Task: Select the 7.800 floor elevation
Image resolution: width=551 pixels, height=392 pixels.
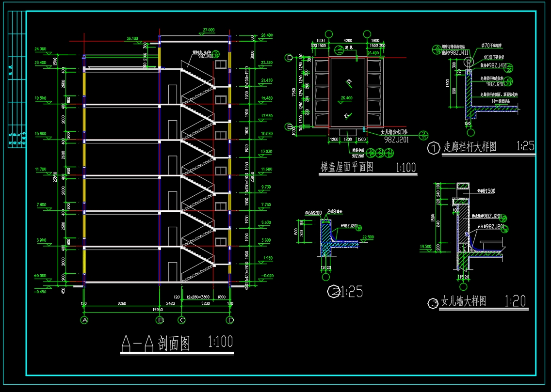Action: pos(41,205)
